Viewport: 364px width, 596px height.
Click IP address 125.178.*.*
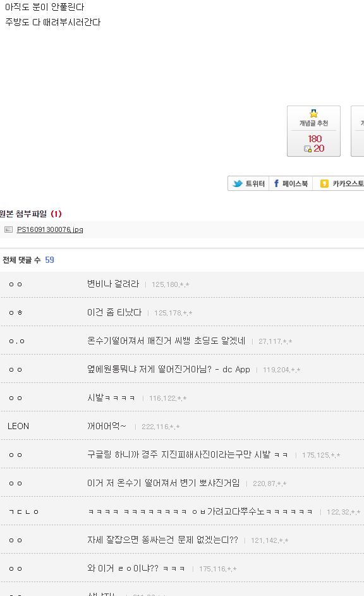173,313
